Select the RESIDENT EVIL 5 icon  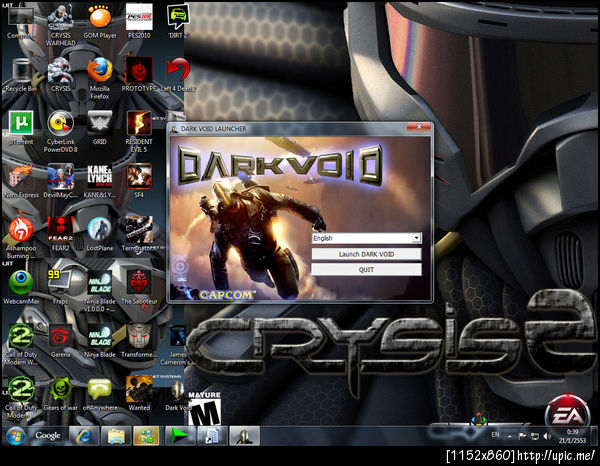(x=139, y=132)
